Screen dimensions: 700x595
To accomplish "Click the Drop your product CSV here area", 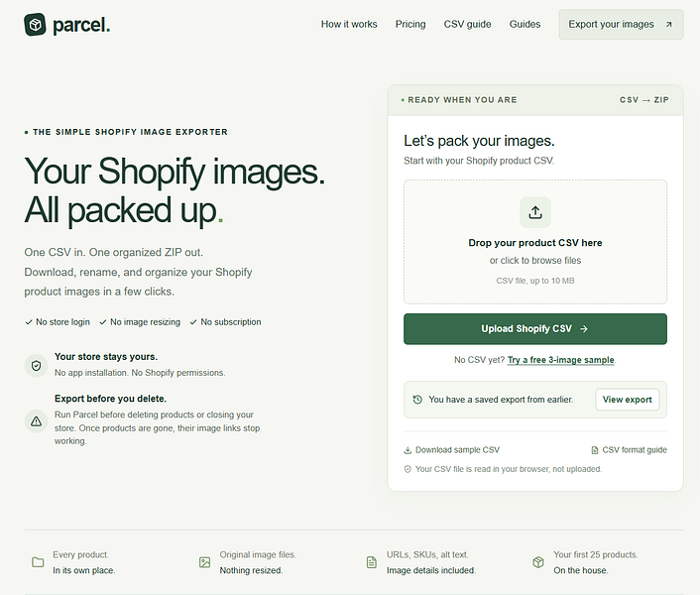I will click(535, 242).
